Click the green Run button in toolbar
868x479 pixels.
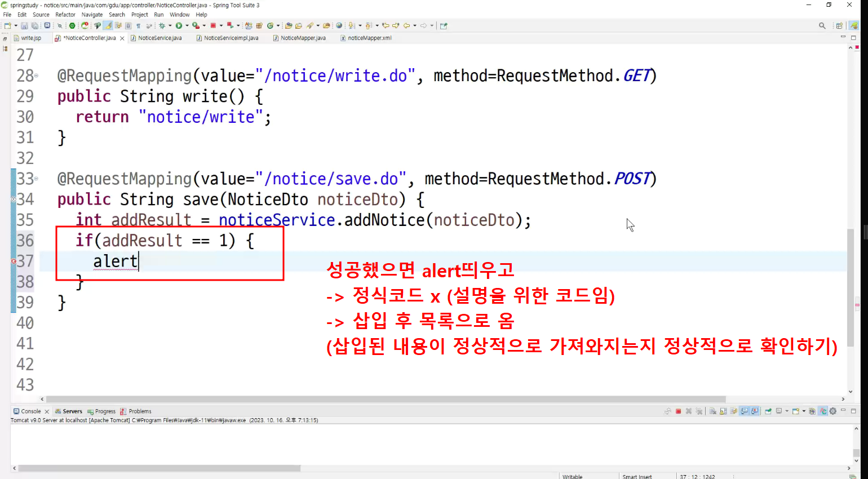pos(179,25)
